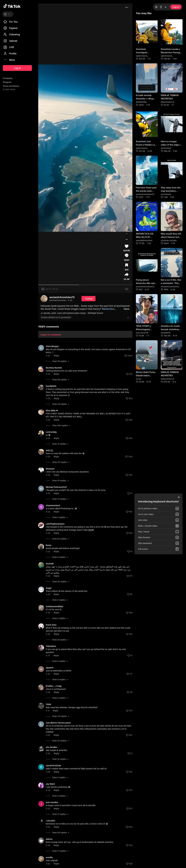Mute the video with the speaker icon
The image size is (186, 868).
127,289
